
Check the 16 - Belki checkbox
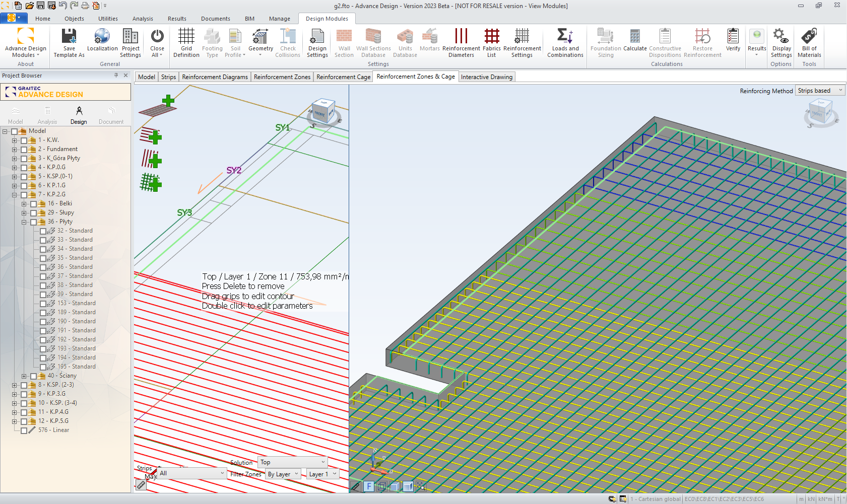pos(33,204)
